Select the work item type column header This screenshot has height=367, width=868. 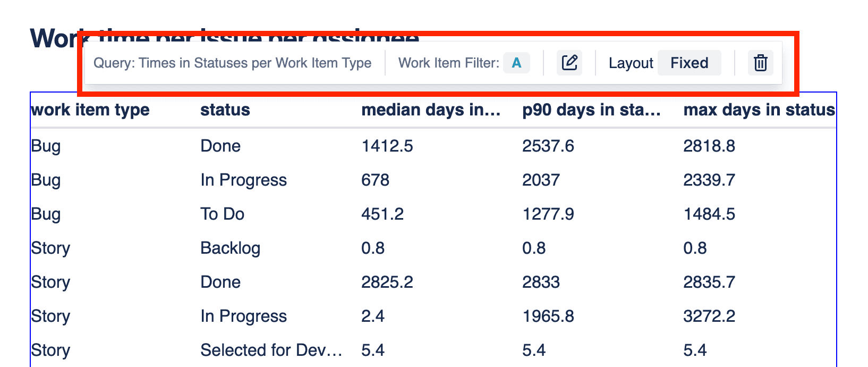click(90, 110)
